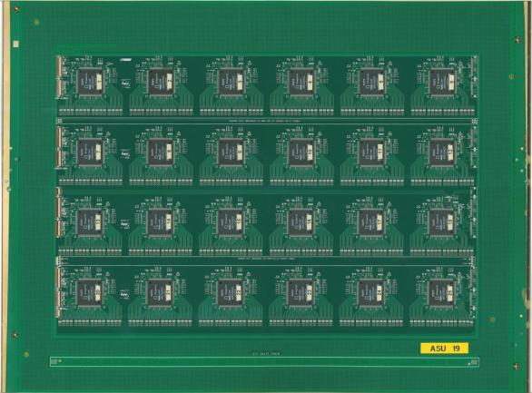532x393 pixels.
Task: Click the chip in second row, last column
Action: click(442, 152)
